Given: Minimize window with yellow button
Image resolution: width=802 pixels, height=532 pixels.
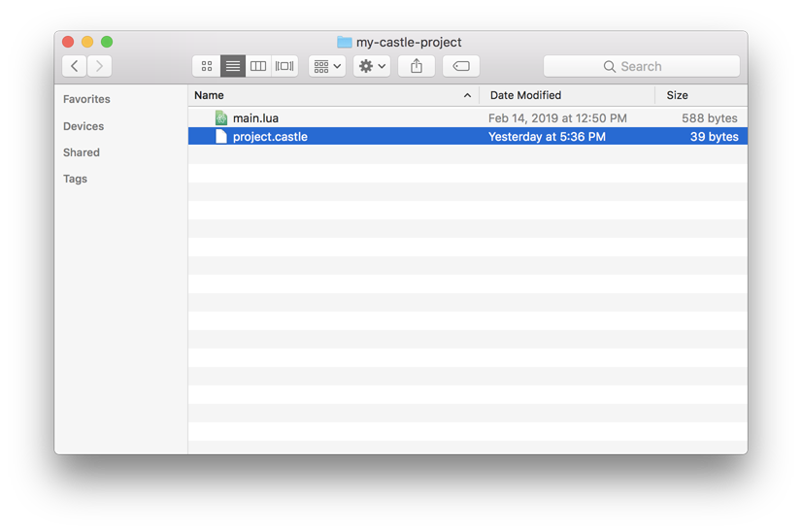Looking at the screenshot, I should tap(87, 42).
